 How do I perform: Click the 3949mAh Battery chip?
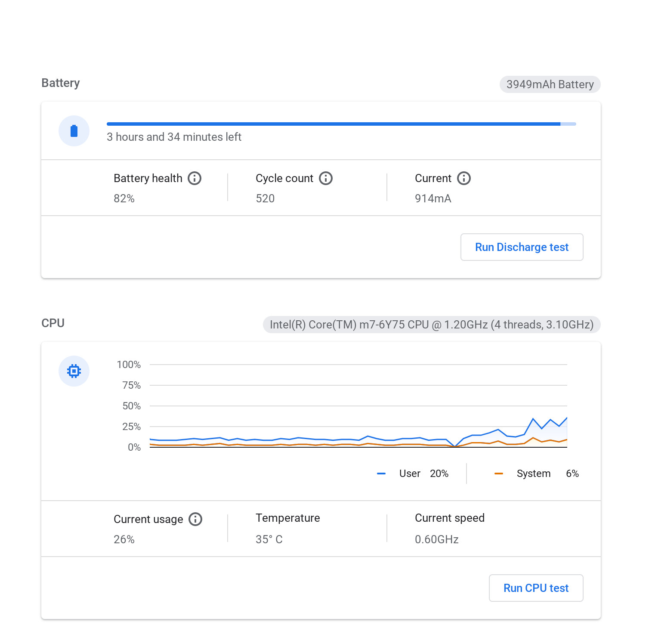pos(550,84)
